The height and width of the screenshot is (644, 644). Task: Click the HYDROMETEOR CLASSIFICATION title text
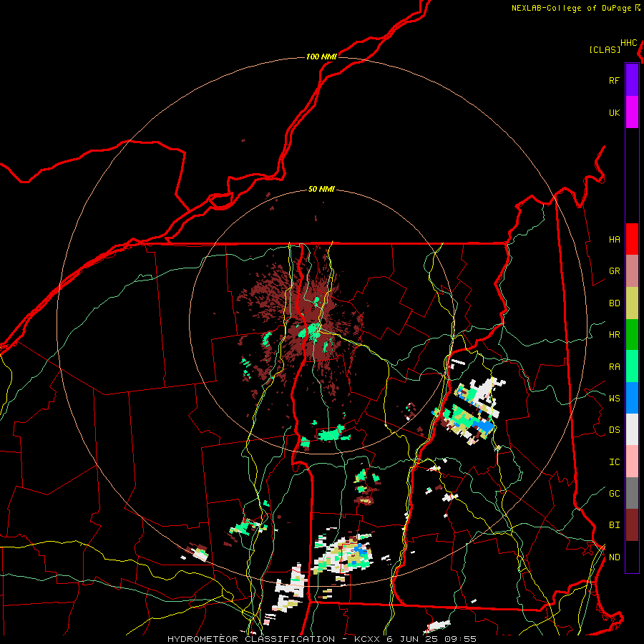point(251,639)
